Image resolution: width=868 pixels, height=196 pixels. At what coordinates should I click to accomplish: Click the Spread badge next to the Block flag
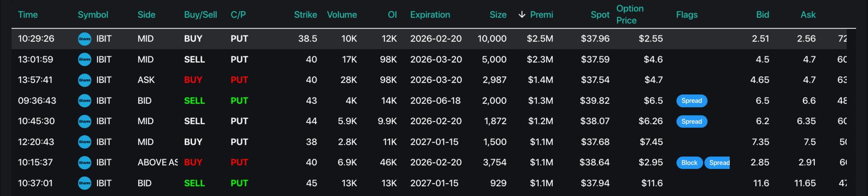[x=718, y=163]
